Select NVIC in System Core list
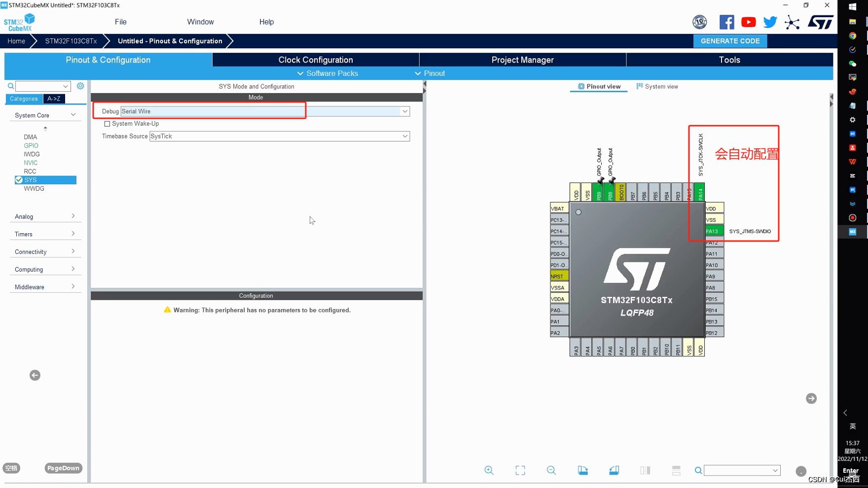Image resolution: width=868 pixels, height=488 pixels. [31, 163]
